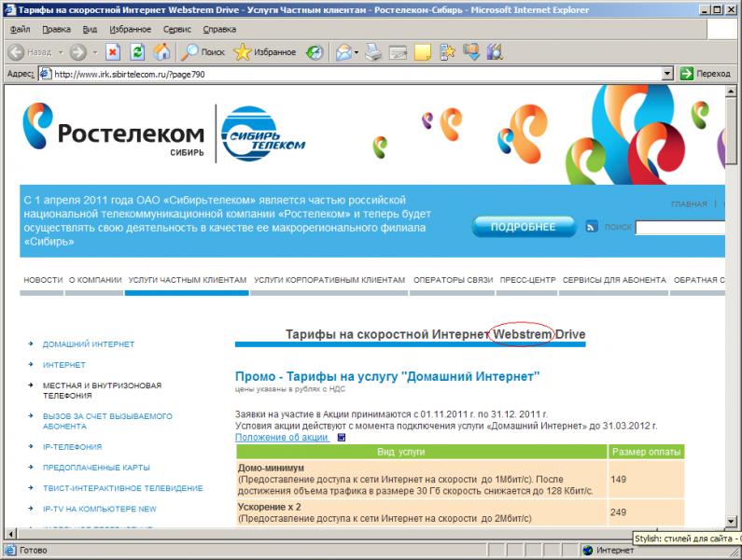Open the ИНТЕРНЕТ sidebar link
742x560 pixels.
tap(63, 365)
